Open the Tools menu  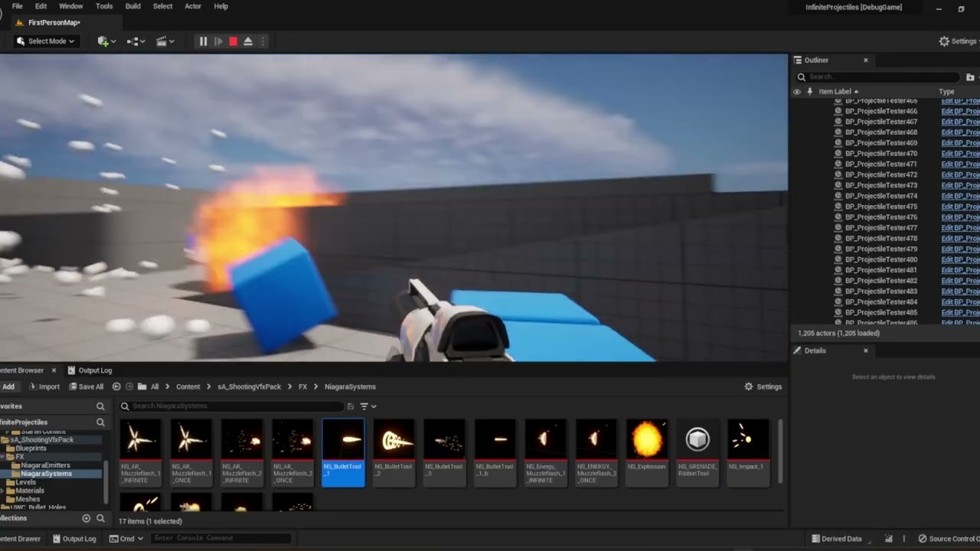click(104, 6)
